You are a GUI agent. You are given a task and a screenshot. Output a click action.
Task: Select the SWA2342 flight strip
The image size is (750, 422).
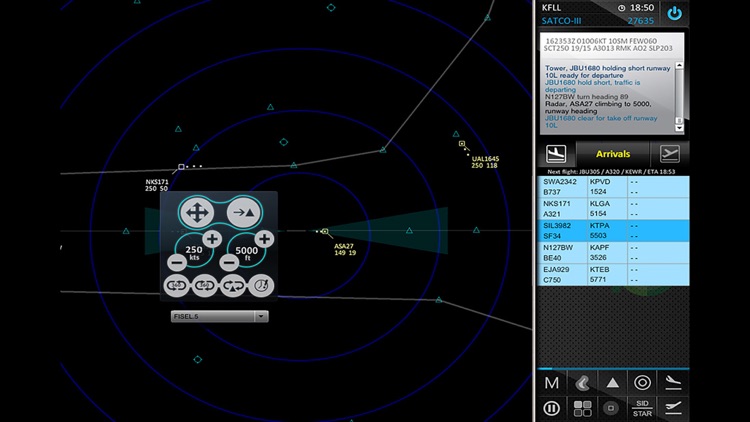coord(613,187)
